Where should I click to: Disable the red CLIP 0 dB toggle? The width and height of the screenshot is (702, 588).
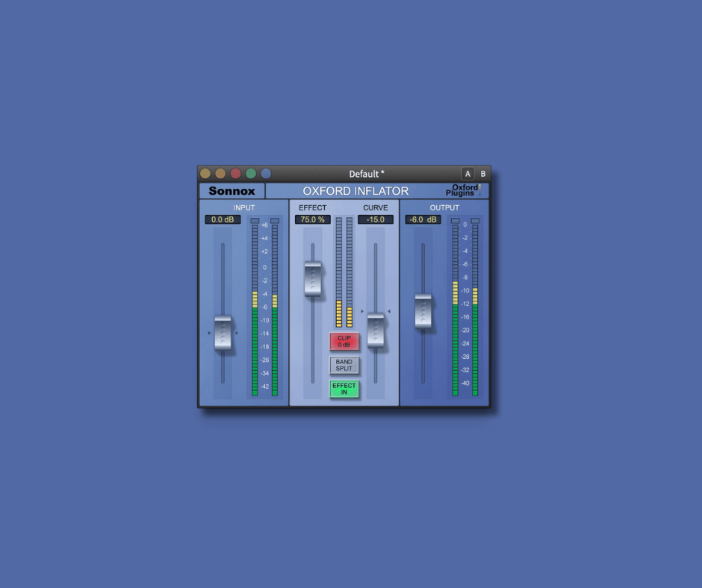[344, 342]
